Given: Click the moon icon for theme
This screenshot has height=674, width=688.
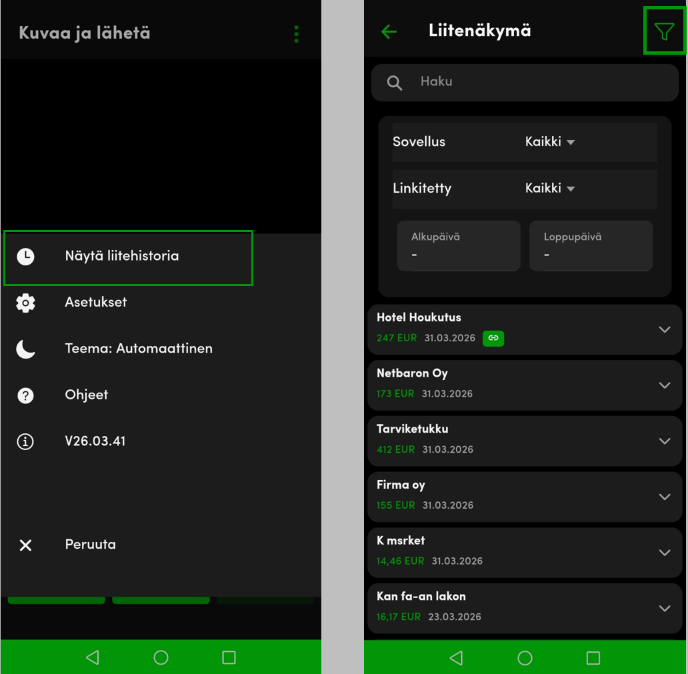Looking at the screenshot, I should click(x=26, y=349).
